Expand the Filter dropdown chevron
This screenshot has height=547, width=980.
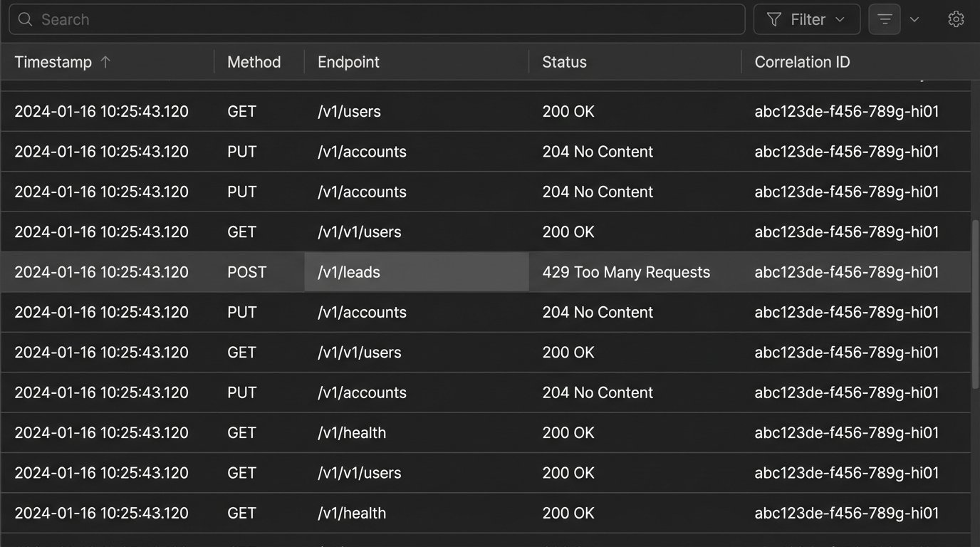tap(840, 20)
